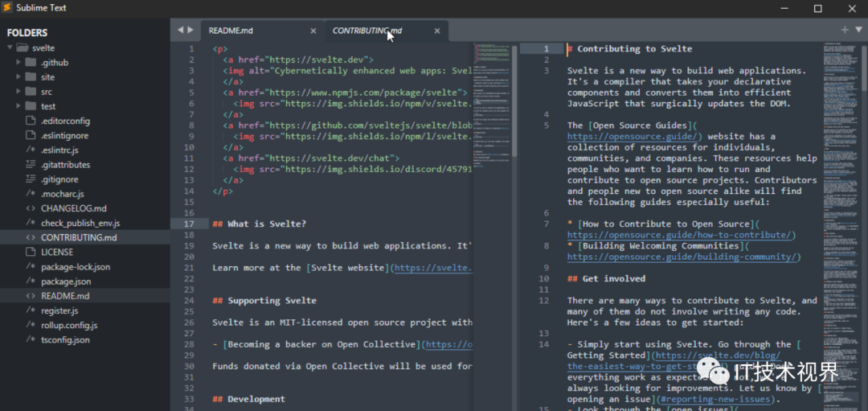Click the package.json code icon

pyautogui.click(x=31, y=282)
